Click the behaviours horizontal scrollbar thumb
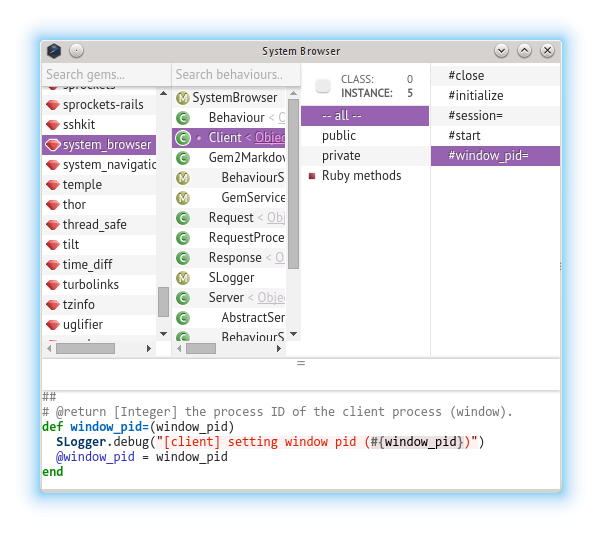The image size is (602, 533). [x=201, y=349]
